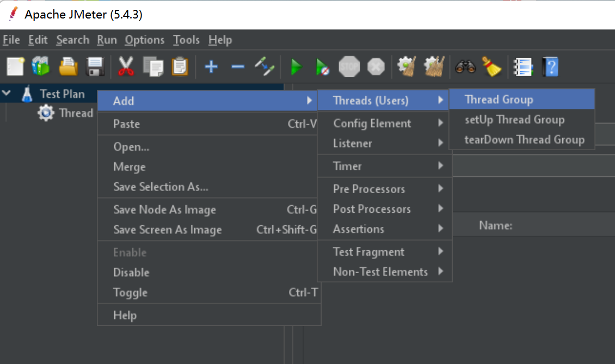Choose Save Node As Image
This screenshot has height=364, width=615.
[207, 209]
